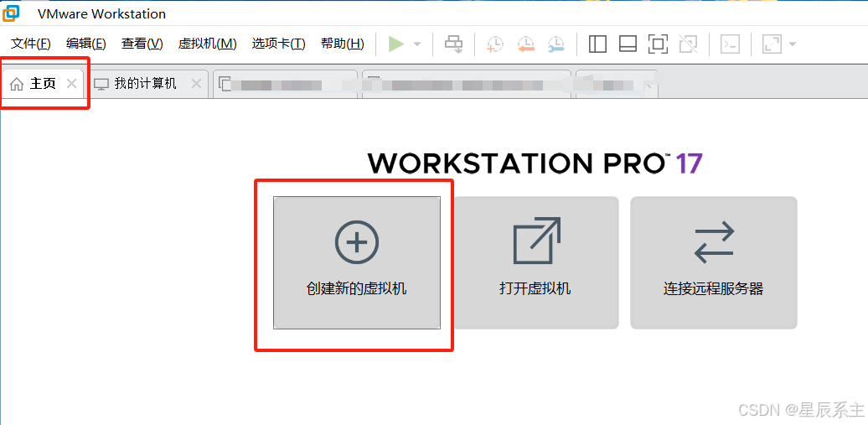Click the stretch guest display icon
Viewport: 868px width, 425px height.
[x=772, y=44]
